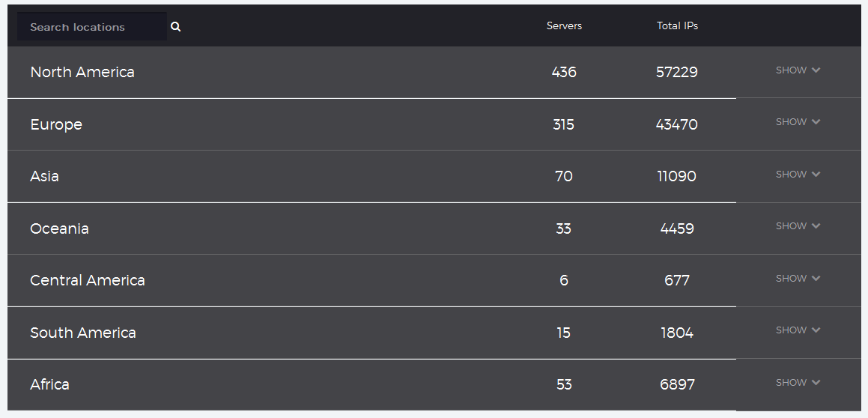
Task: Click North America server count 436
Action: (564, 72)
